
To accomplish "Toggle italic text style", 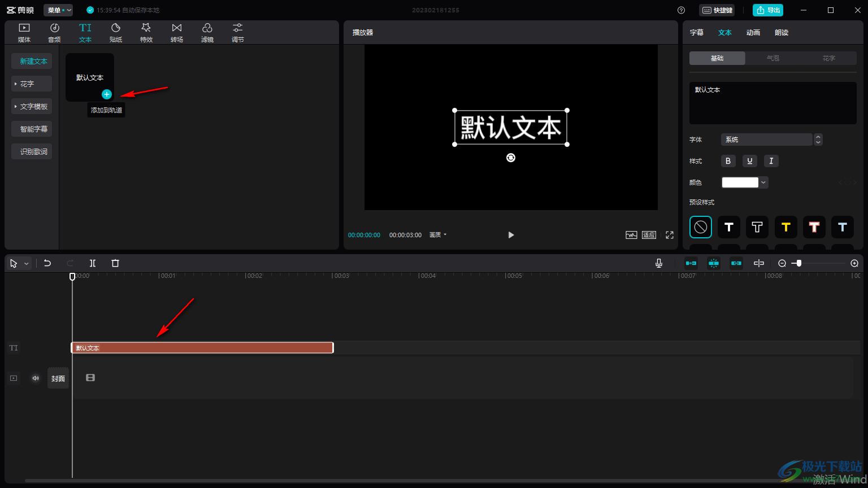I will 771,161.
